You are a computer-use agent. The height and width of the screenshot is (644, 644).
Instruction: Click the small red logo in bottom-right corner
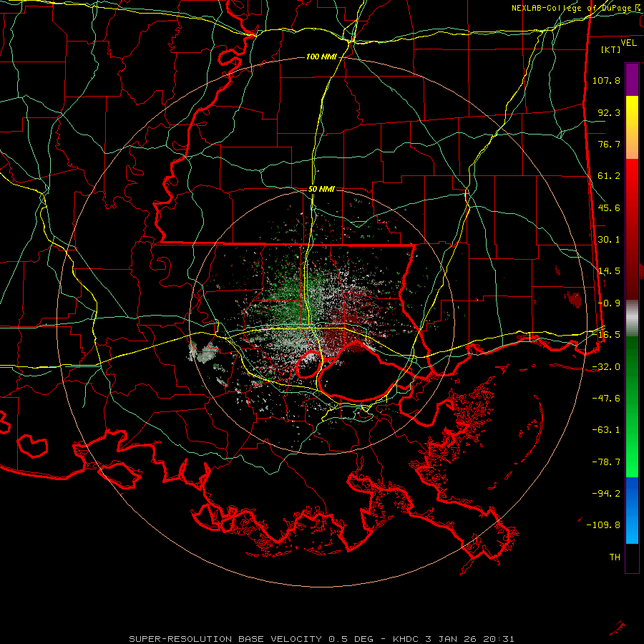pos(618,628)
